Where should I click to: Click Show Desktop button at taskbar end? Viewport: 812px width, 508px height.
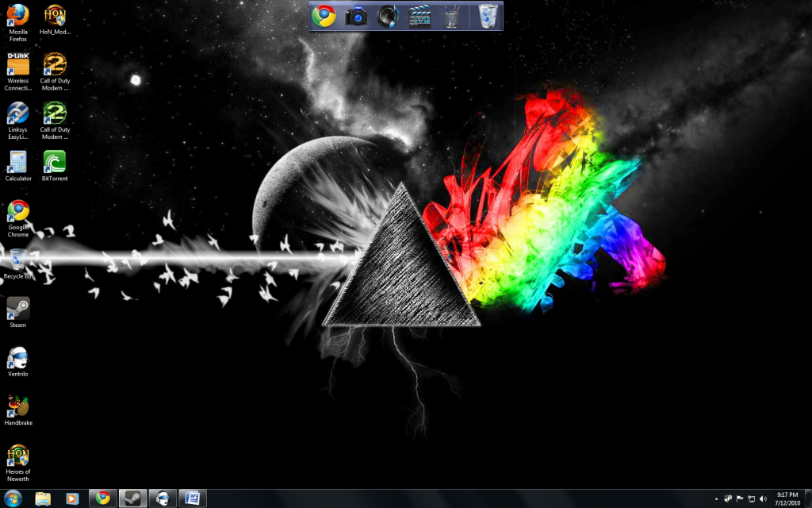point(808,498)
